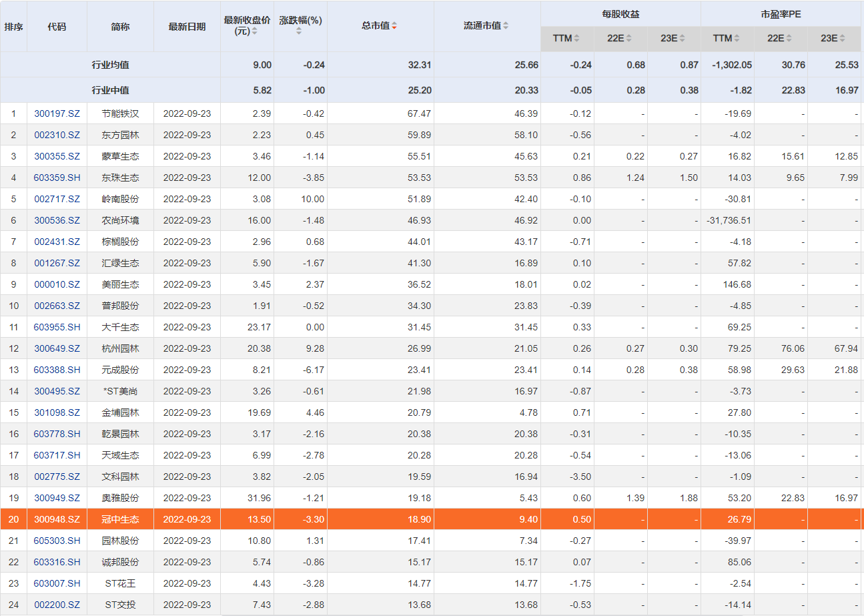Click 23E sort icon under 每股收益
This screenshot has height=616, width=864.
[683, 39]
